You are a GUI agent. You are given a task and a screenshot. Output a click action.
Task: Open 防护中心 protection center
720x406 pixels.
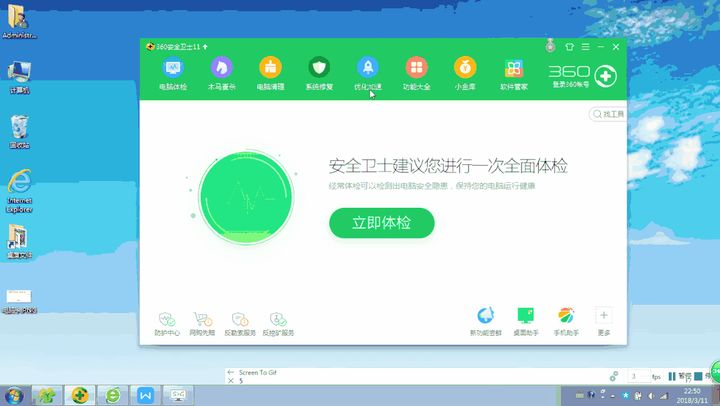click(167, 324)
